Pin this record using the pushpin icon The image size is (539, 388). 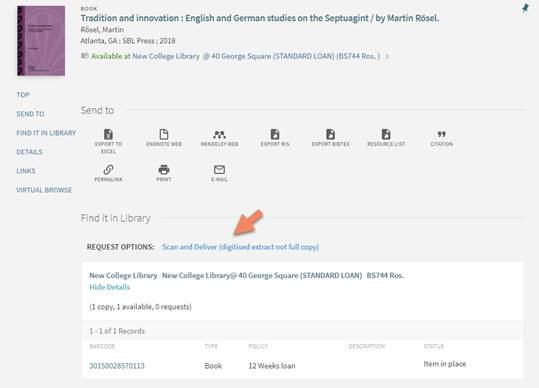coord(525,8)
